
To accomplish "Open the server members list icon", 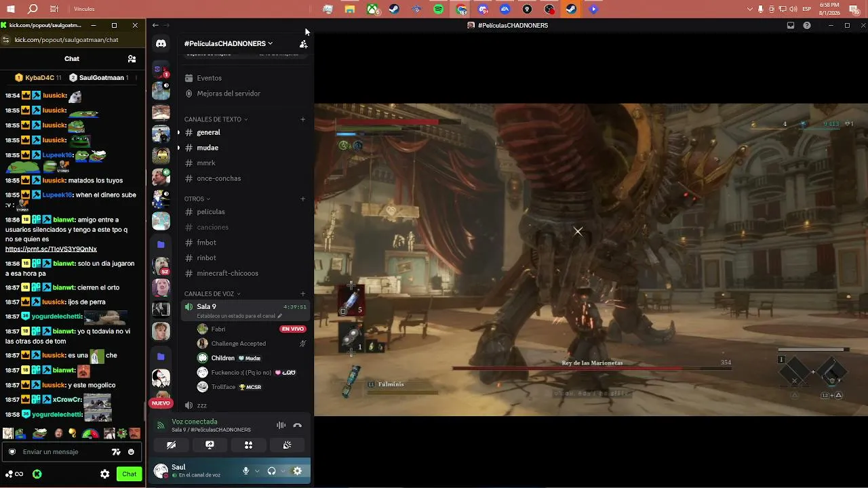I will tap(303, 44).
